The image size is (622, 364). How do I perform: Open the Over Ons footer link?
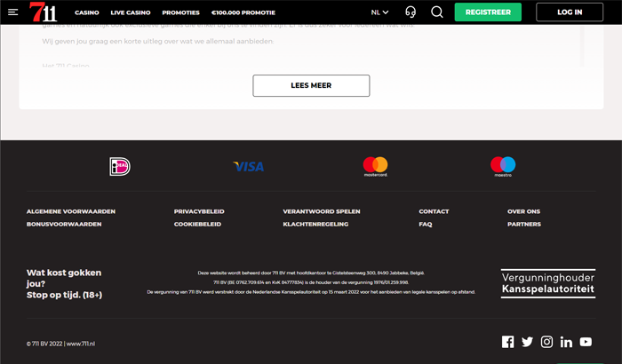[523, 211]
